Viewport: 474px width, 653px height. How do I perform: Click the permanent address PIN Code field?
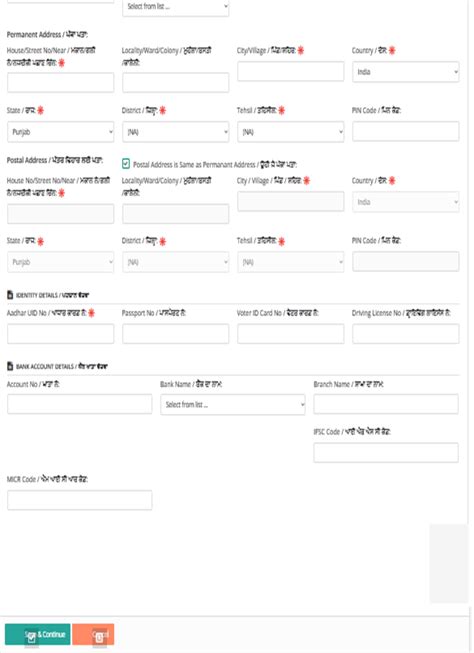click(x=406, y=131)
